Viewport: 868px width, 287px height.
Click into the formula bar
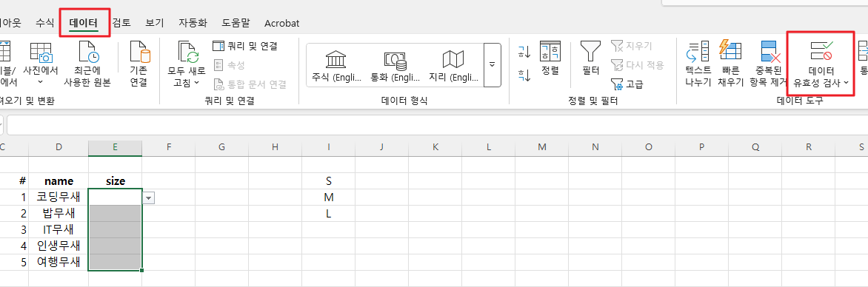(x=437, y=124)
